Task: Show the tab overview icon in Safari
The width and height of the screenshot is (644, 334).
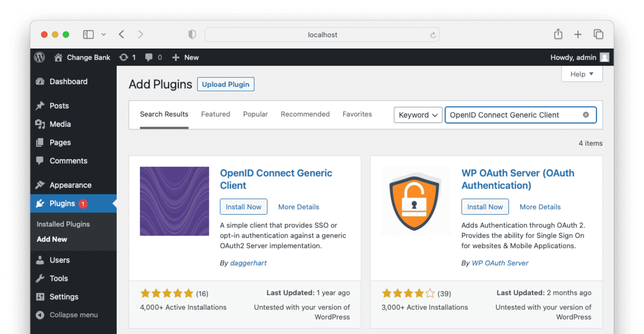Action: [599, 34]
